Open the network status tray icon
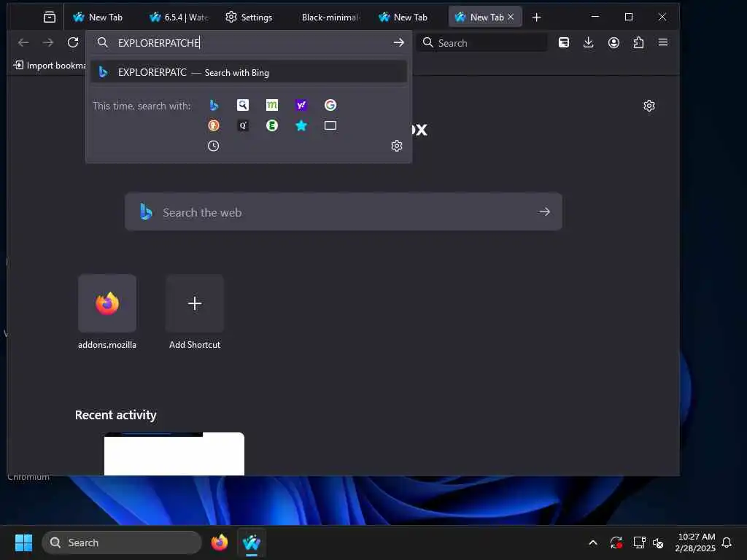This screenshot has width=747, height=560. 639,542
